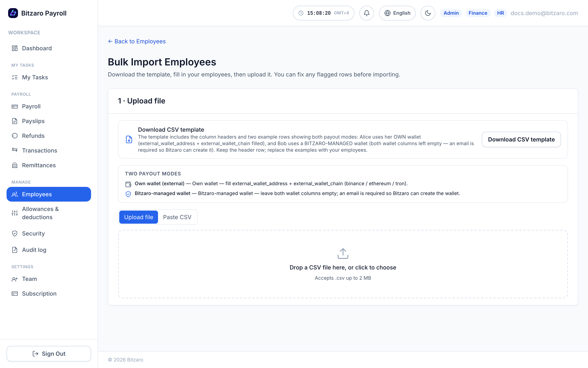Click the Admin role badge
The width and height of the screenshot is (588, 368).
pyautogui.click(x=451, y=13)
